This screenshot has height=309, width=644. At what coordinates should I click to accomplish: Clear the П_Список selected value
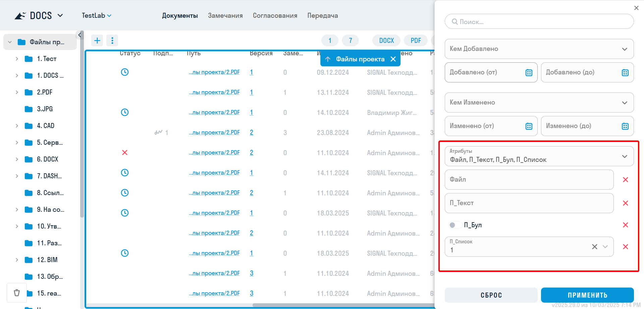click(x=594, y=247)
